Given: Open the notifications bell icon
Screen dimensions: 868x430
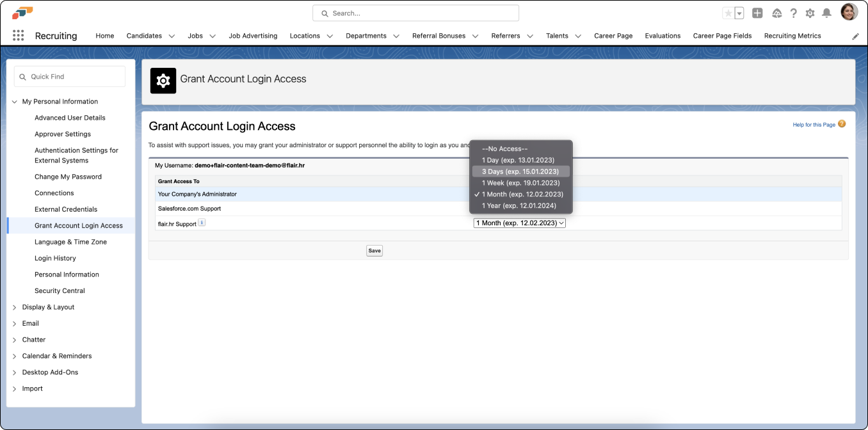Looking at the screenshot, I should pyautogui.click(x=826, y=13).
